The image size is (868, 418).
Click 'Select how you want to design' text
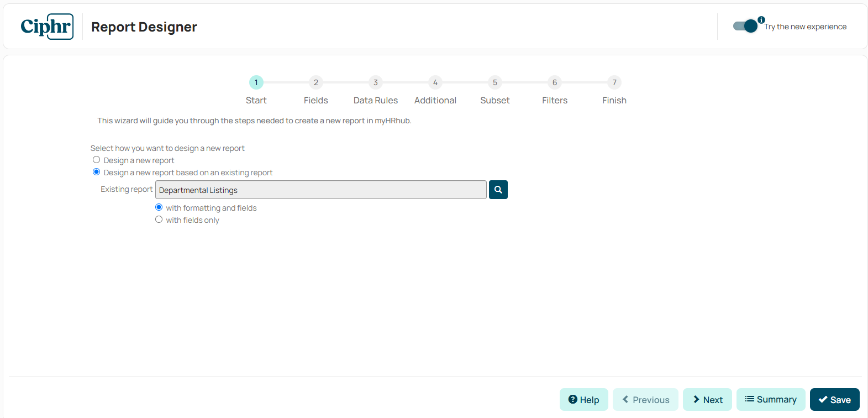click(167, 148)
